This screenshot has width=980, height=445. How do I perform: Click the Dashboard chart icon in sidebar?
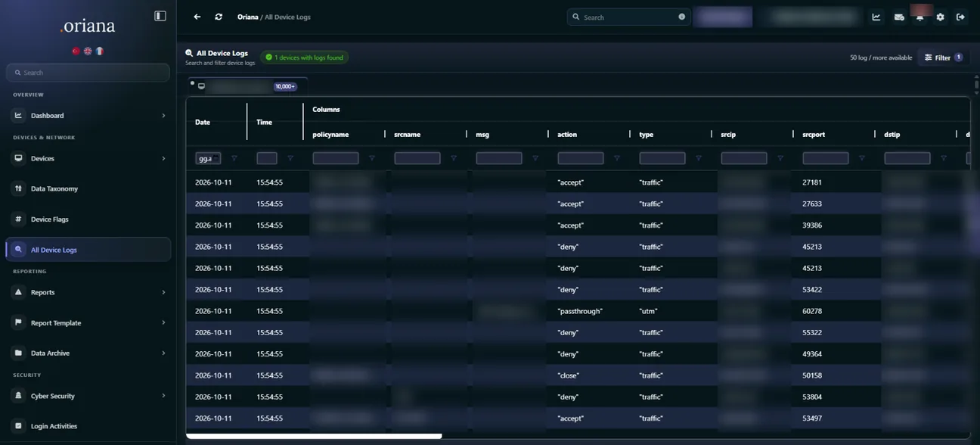tap(18, 115)
